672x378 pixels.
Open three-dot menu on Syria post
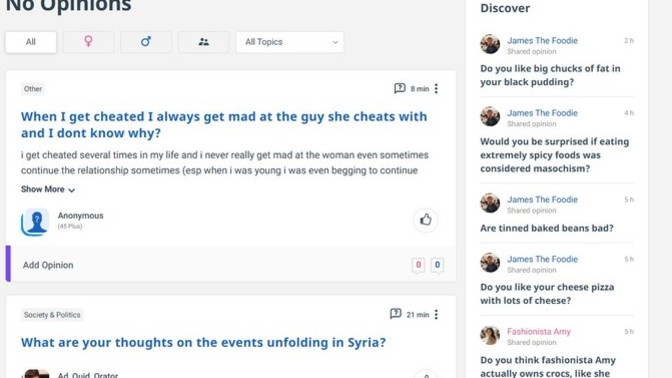[436, 315]
